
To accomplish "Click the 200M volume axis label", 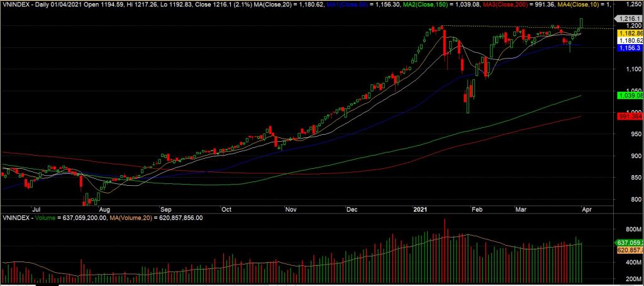I will point(635,278).
